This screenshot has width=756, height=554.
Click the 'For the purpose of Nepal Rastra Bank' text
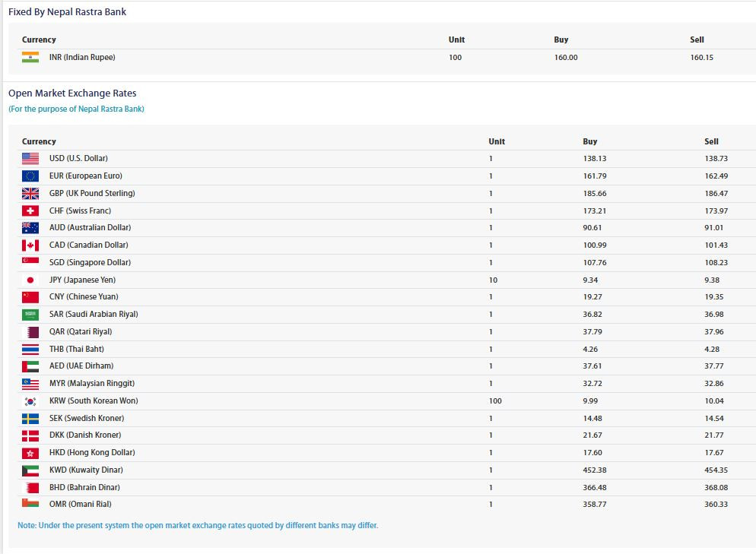tap(76, 109)
